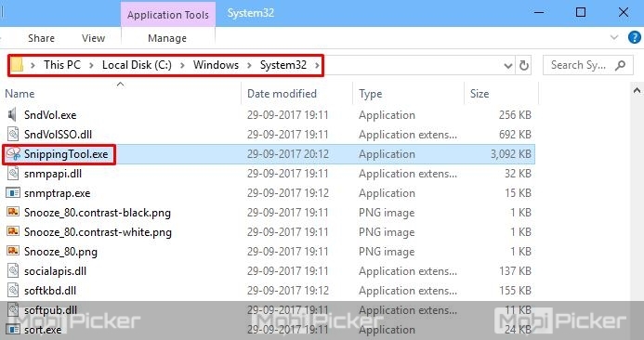Screen dimensions: 644x340
Task: Expand the chevron after Local Disk (C:)
Action: tap(182, 65)
